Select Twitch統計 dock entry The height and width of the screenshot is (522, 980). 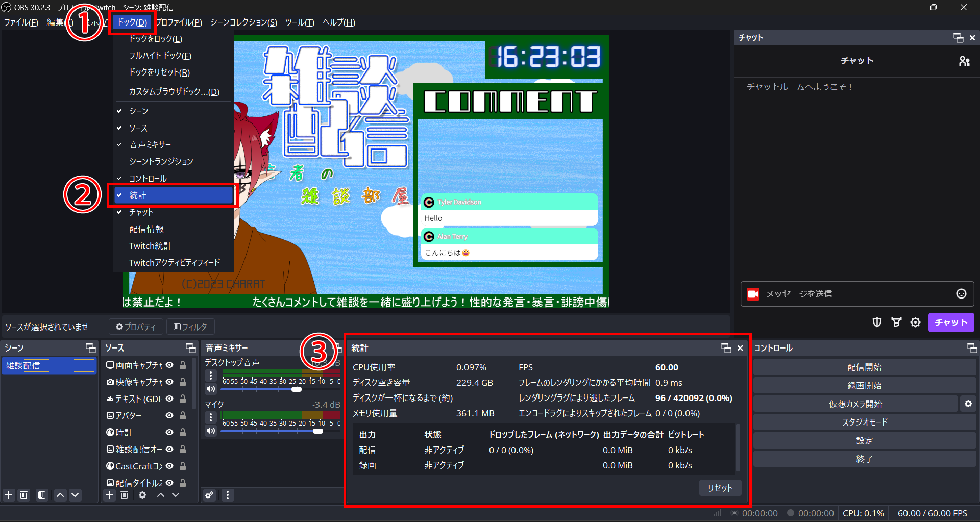tap(174, 245)
